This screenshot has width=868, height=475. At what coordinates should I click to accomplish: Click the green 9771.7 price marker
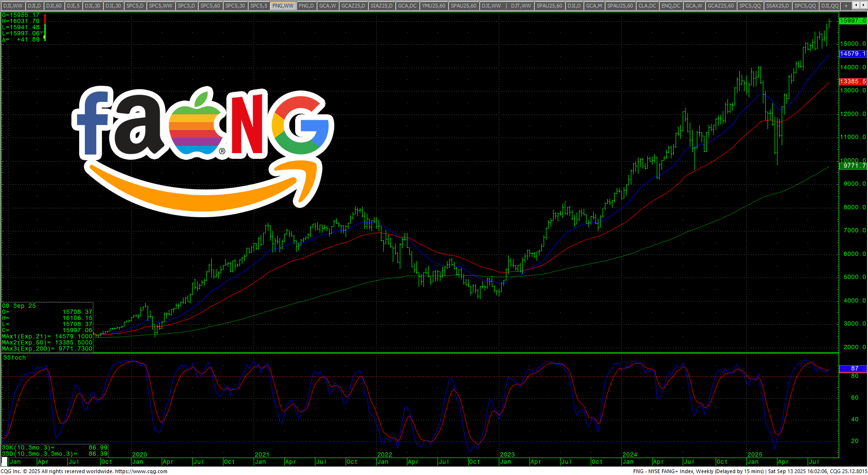pos(853,166)
